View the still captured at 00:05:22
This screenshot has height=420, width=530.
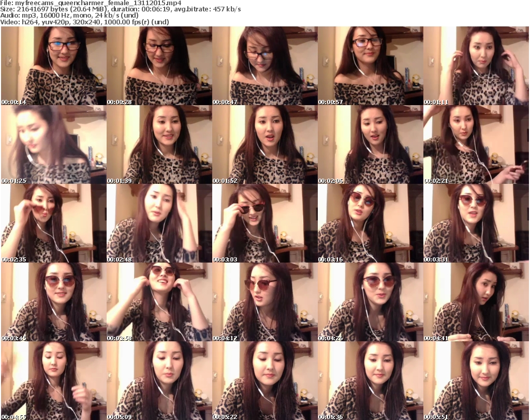265,381
